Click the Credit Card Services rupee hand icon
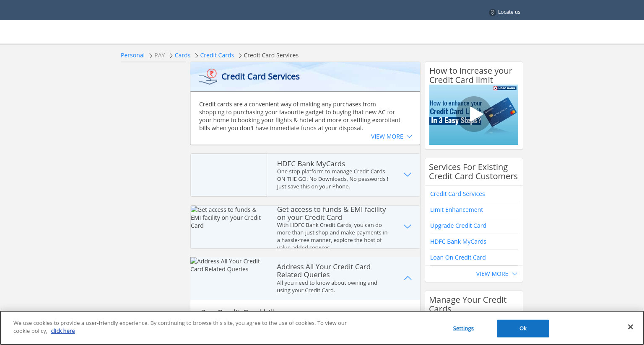The height and width of the screenshot is (345, 644). coord(208,77)
